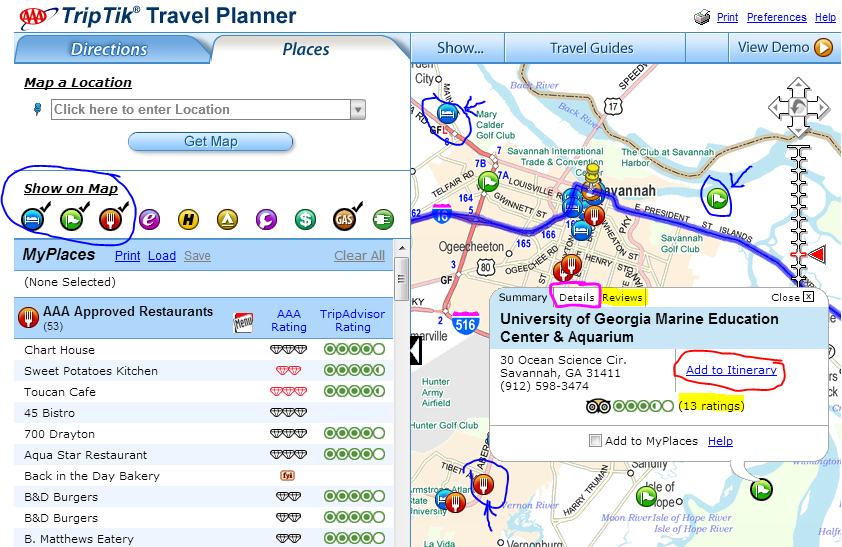Image resolution: width=842 pixels, height=547 pixels.
Task: Pan the map up with arrow
Action: (x=799, y=86)
